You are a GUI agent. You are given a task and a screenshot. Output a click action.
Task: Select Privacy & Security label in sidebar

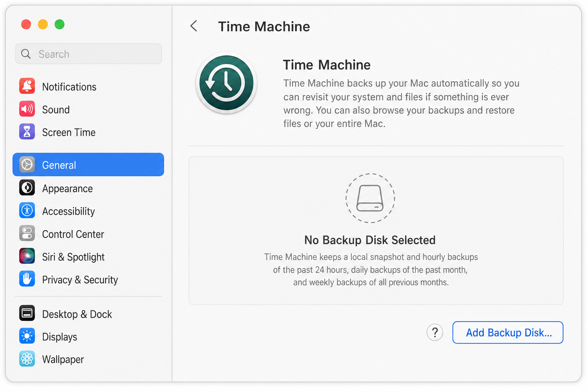[80, 280]
